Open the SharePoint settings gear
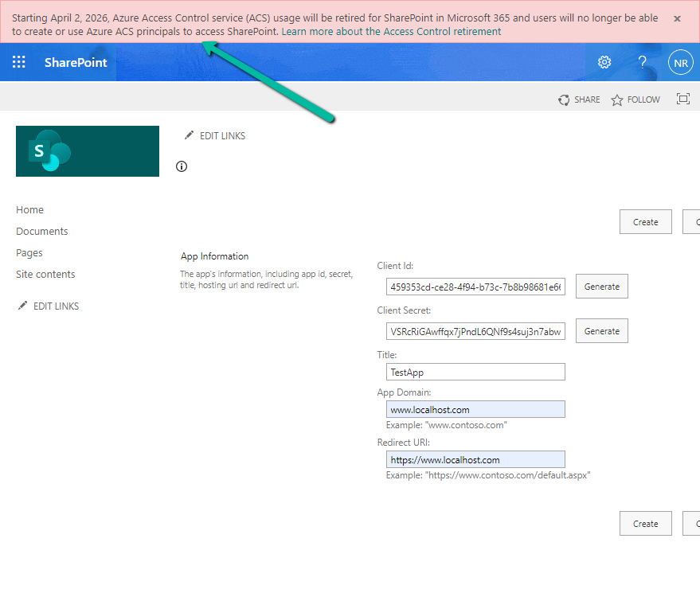700x597 pixels. tap(604, 61)
